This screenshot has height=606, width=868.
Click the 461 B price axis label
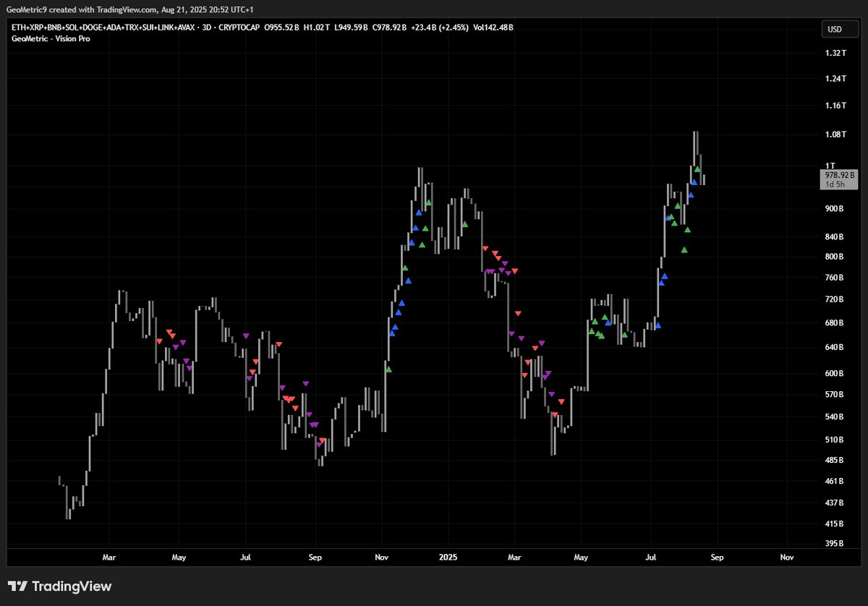(x=835, y=481)
